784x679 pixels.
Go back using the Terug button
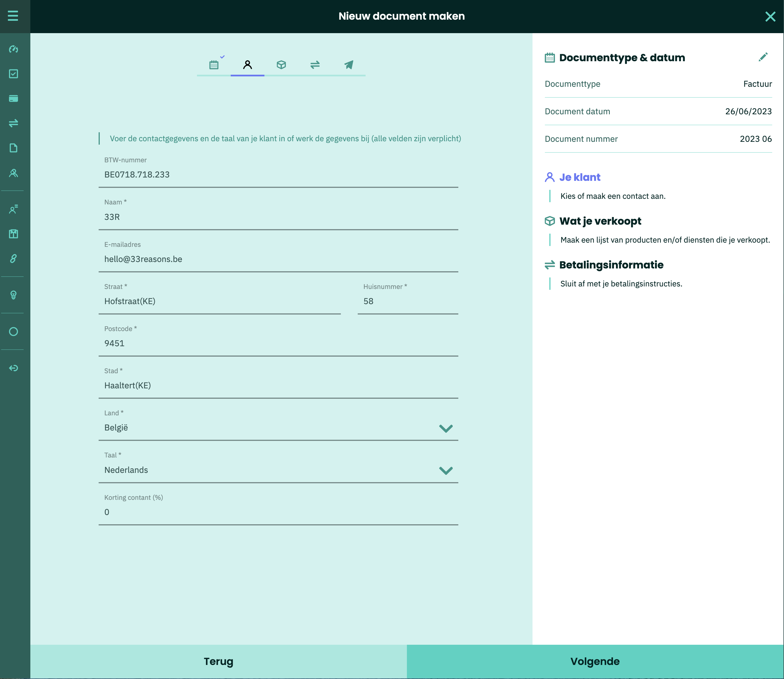click(x=218, y=661)
